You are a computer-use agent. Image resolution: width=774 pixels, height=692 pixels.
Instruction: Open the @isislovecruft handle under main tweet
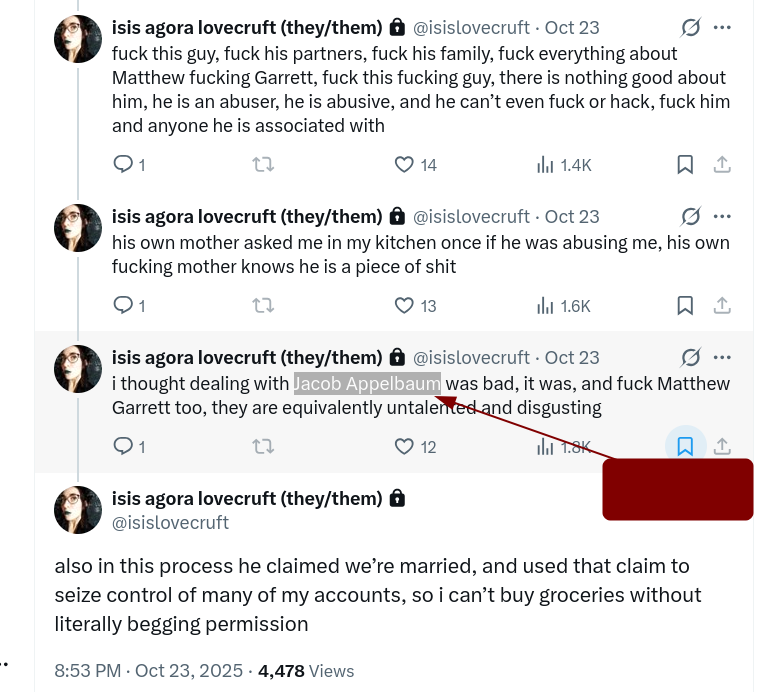click(x=170, y=522)
